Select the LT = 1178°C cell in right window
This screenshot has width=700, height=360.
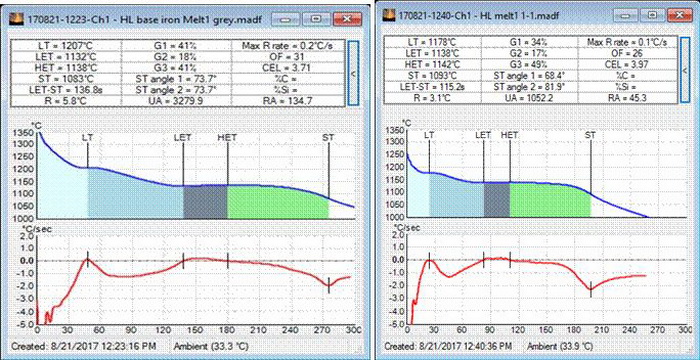click(432, 42)
